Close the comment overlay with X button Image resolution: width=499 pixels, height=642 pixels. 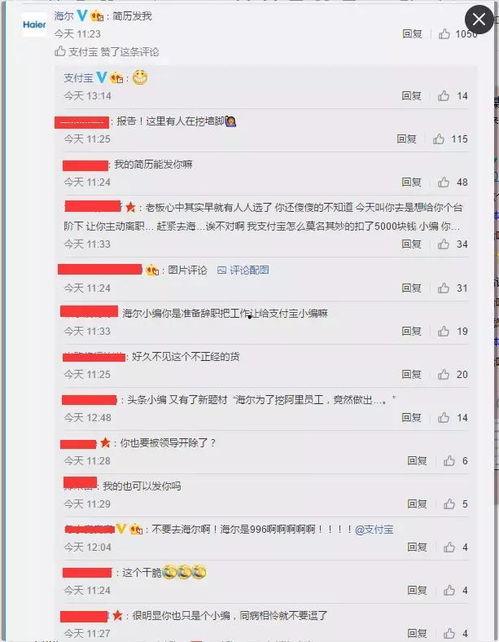479,19
